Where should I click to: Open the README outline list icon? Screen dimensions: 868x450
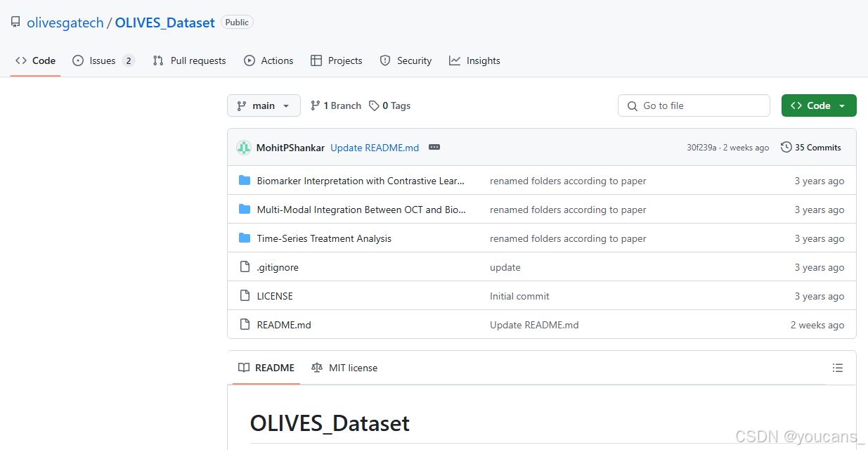click(837, 368)
